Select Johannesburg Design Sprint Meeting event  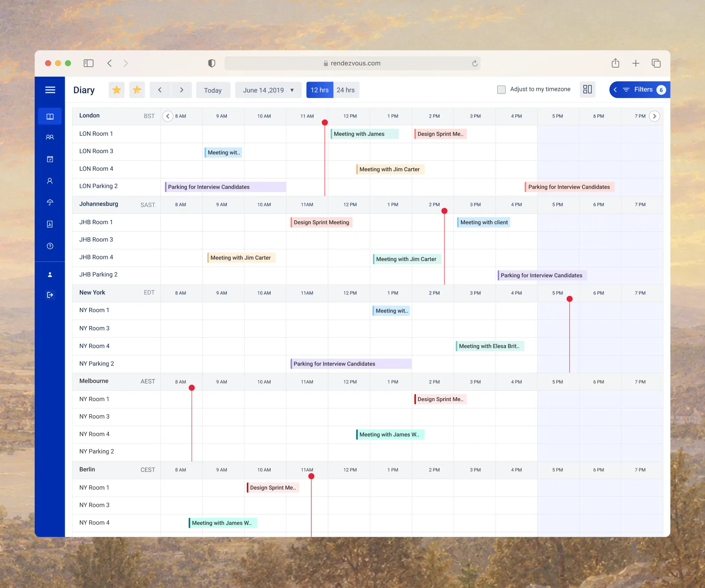tap(321, 222)
